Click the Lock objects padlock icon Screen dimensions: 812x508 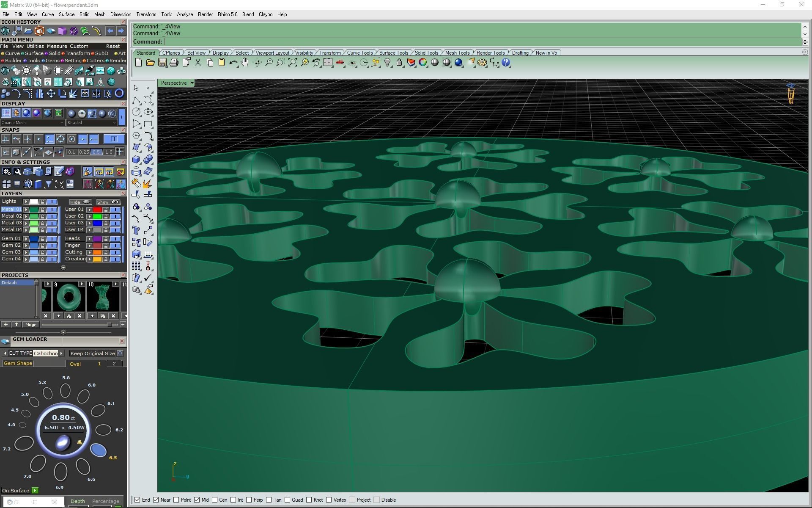click(399, 63)
